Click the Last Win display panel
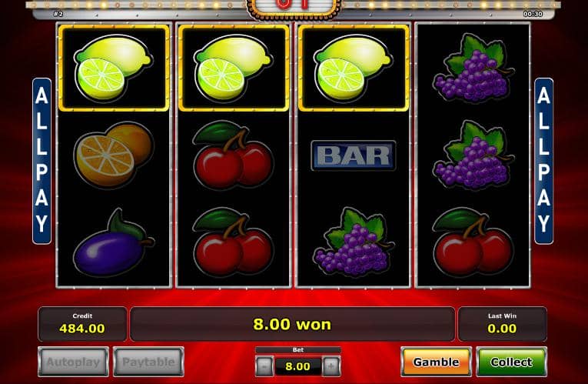This screenshot has height=384, width=588. (x=502, y=324)
